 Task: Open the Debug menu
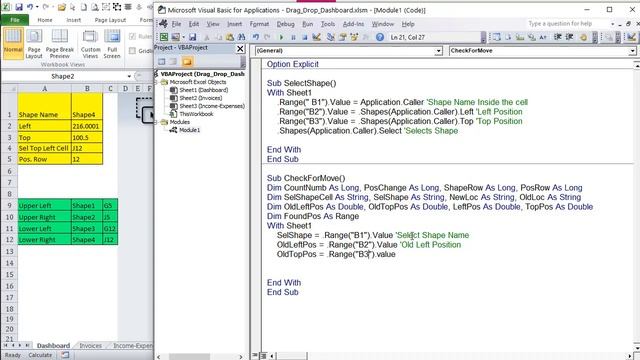coord(285,24)
